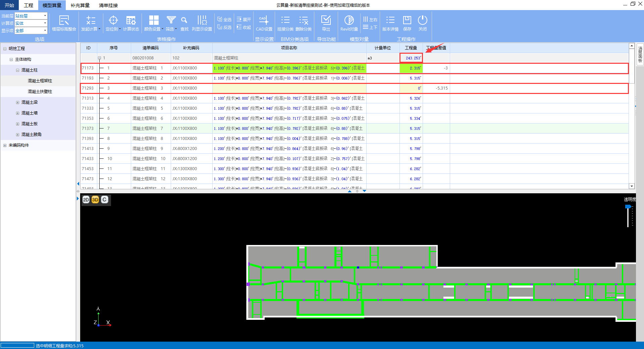Click the 项目名称 column header
Screen dimensions: 644x349
click(289, 48)
